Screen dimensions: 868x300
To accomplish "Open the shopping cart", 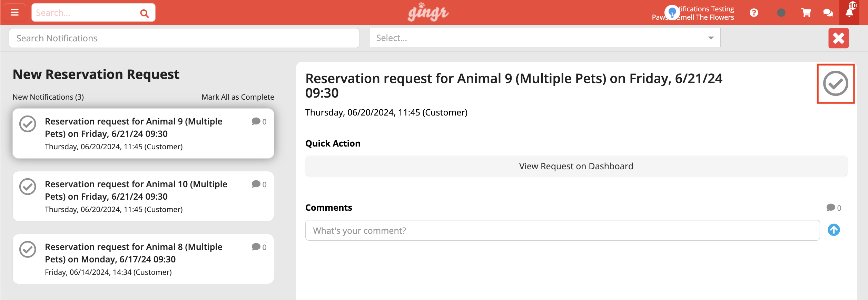I will tap(806, 13).
